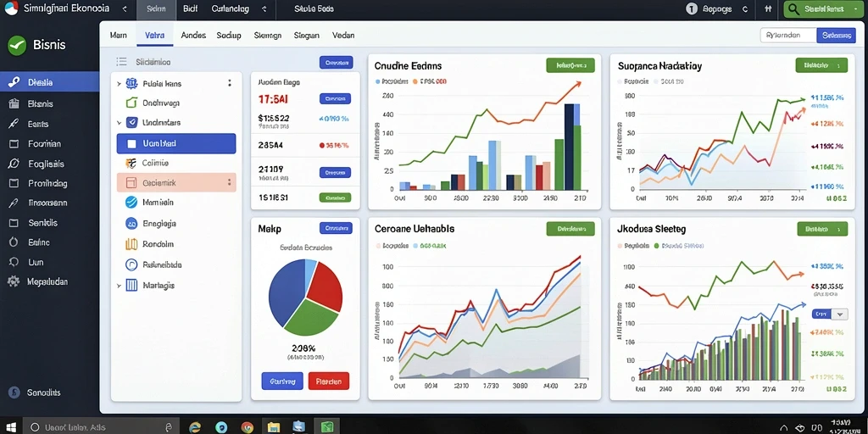This screenshot has width=868, height=434.
Task: Click the key icon beside Disala
Action: click(x=14, y=82)
